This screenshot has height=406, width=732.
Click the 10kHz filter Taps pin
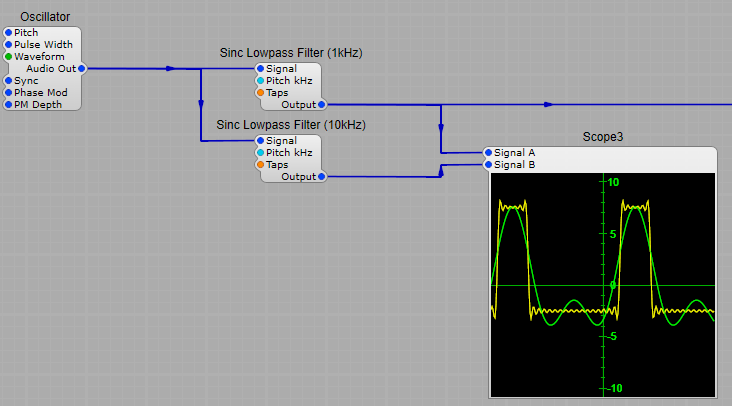[261, 165]
